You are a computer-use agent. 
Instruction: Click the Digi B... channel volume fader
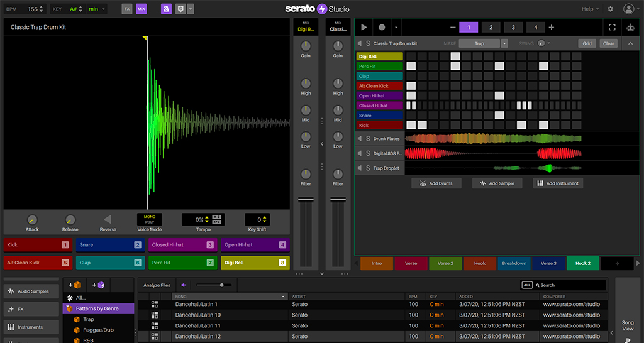(x=306, y=200)
